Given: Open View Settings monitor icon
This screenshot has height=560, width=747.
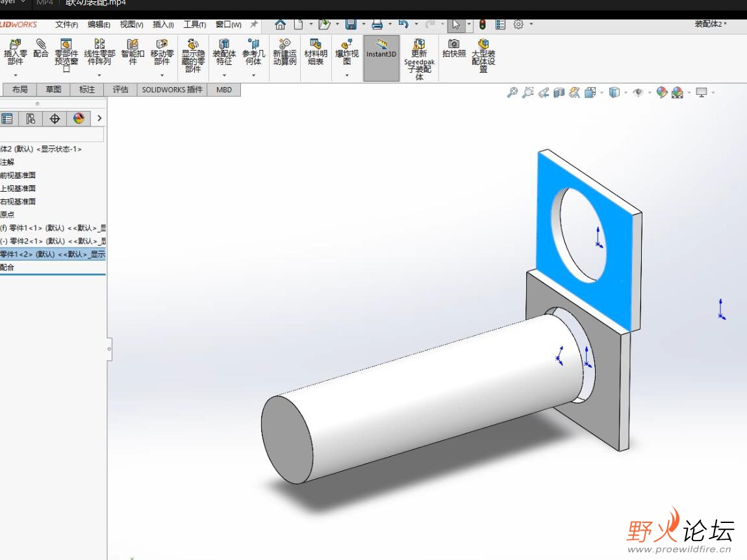Looking at the screenshot, I should 702,92.
